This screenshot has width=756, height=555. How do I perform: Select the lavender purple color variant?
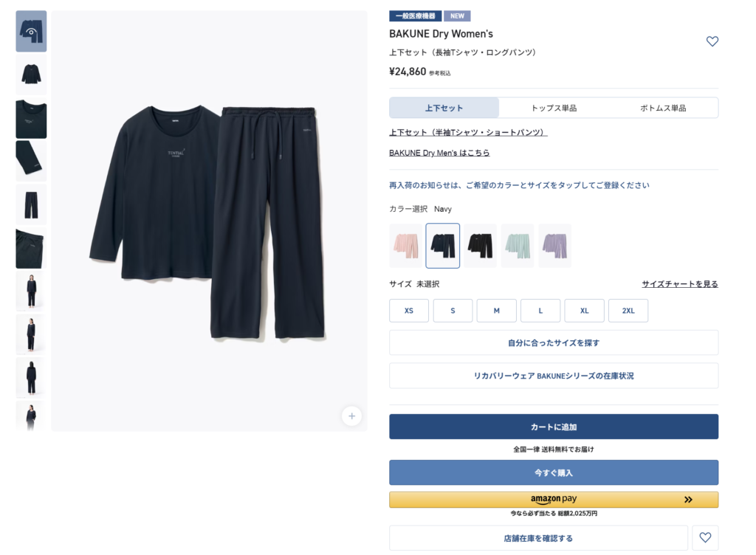(x=555, y=246)
